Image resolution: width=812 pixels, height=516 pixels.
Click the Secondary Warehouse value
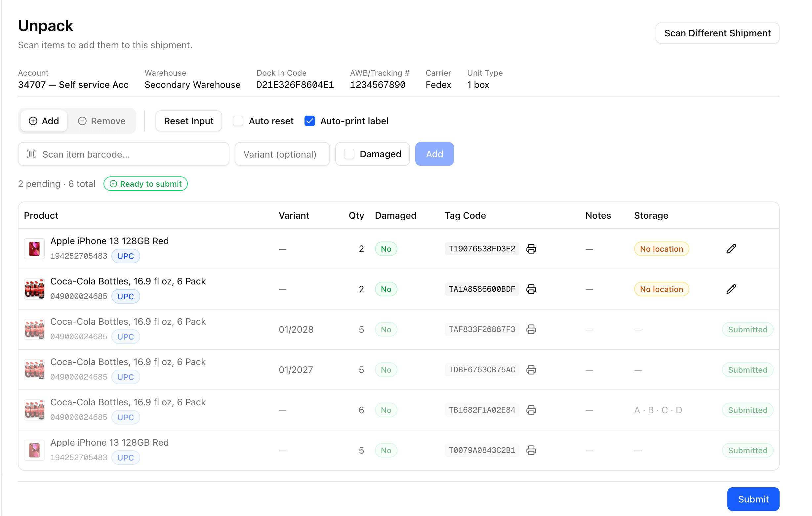click(192, 85)
